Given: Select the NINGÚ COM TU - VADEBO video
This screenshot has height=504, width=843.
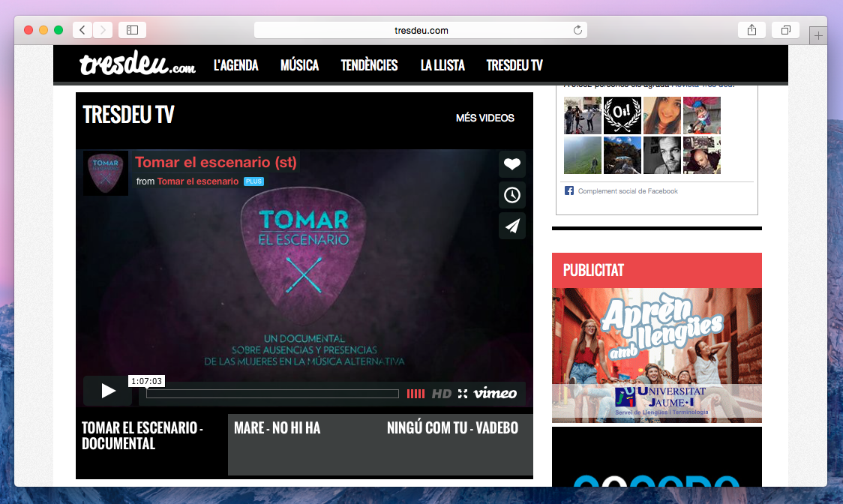Looking at the screenshot, I should pos(453,428).
